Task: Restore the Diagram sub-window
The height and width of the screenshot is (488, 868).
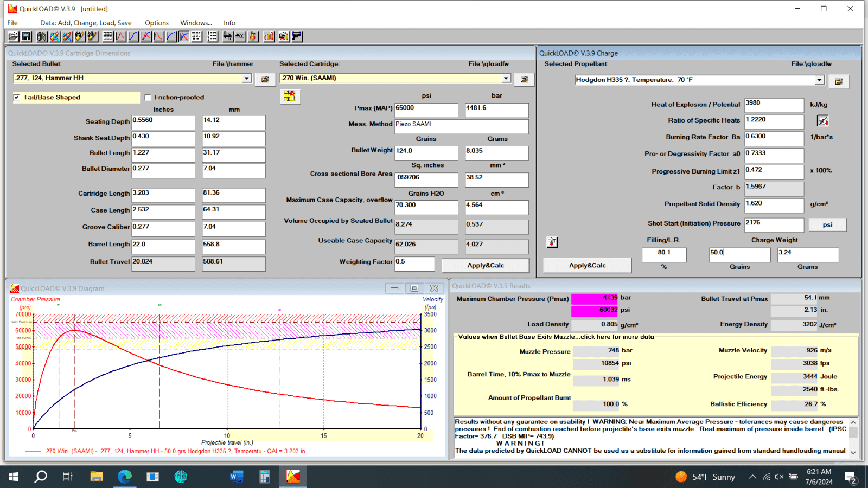Action: coord(414,288)
